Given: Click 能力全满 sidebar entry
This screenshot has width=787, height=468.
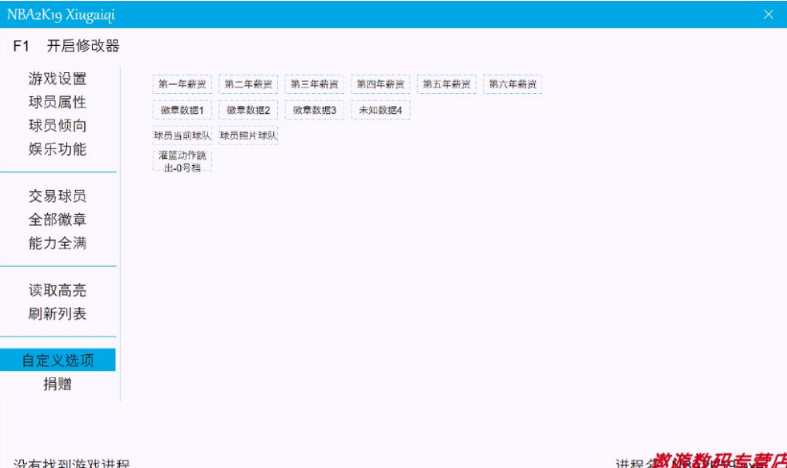Looking at the screenshot, I should coord(58,243).
